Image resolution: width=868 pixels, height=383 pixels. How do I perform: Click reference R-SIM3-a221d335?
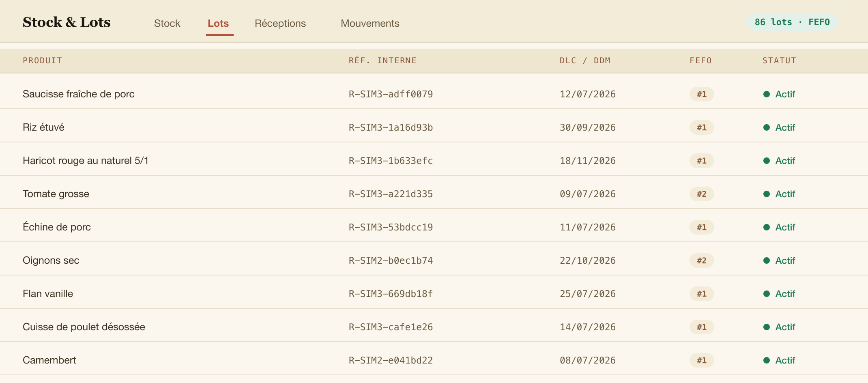click(x=391, y=194)
